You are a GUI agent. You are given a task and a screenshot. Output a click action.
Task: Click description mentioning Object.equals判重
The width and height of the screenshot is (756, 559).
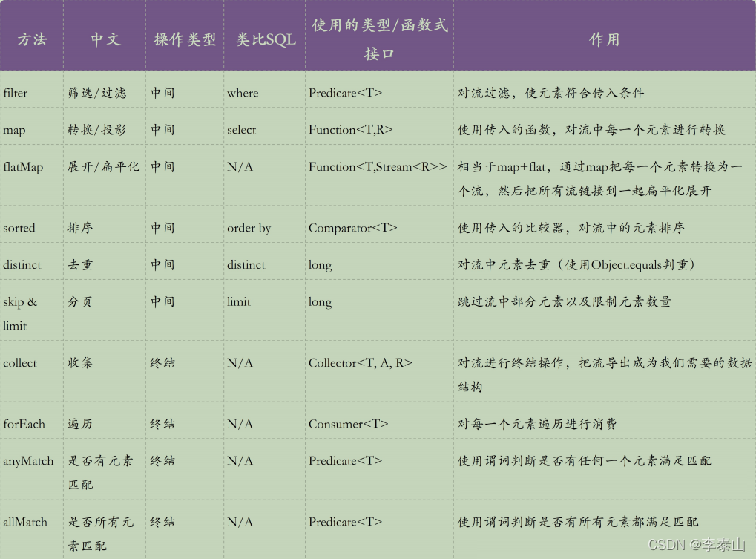[x=576, y=265]
